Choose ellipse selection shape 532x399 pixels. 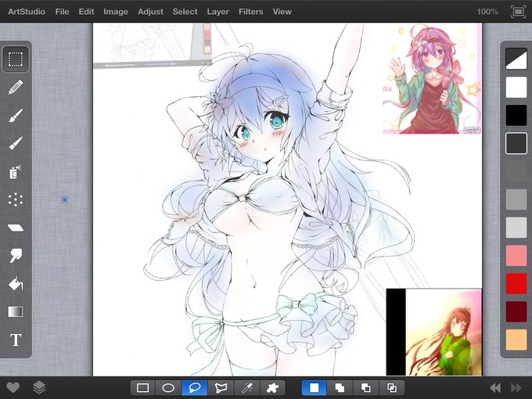click(168, 388)
